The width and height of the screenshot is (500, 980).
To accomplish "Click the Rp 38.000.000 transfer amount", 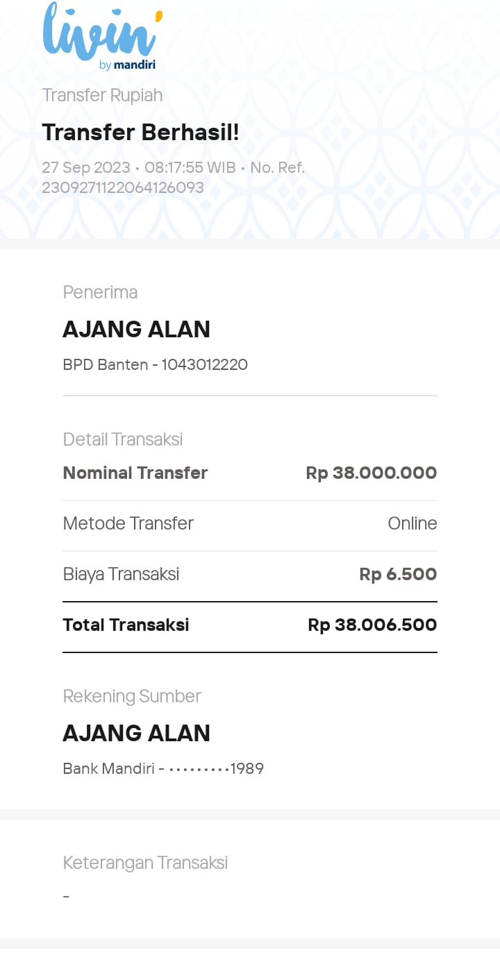I will click(x=371, y=473).
